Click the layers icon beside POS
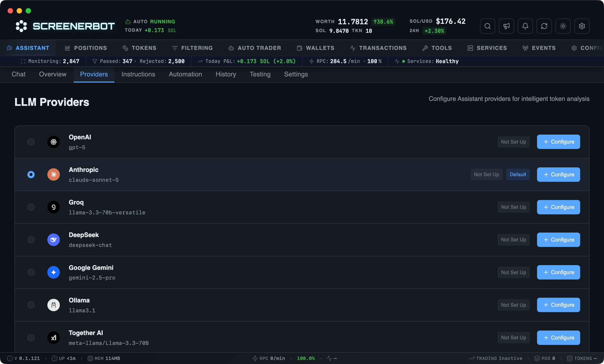Viewport: 604px width, 364px height. coord(537,358)
